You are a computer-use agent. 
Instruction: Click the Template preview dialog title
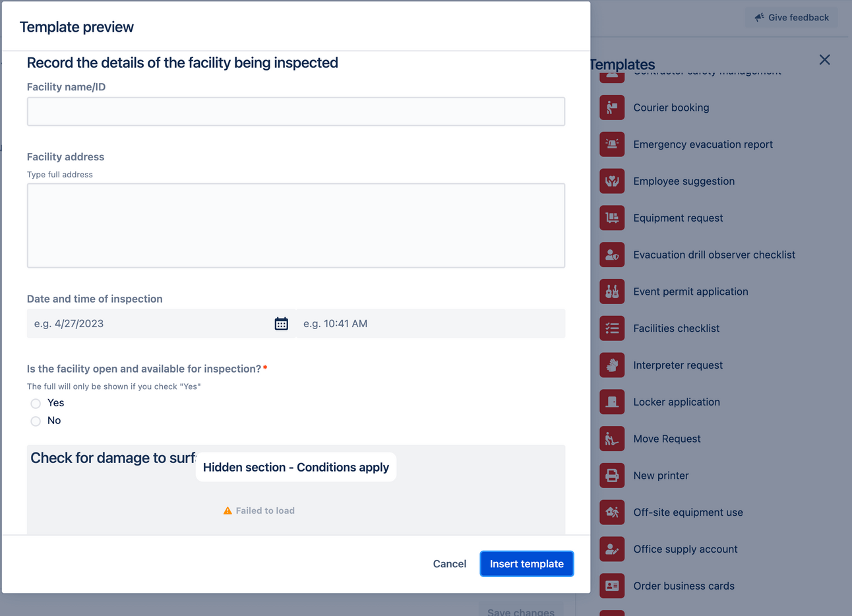(x=76, y=27)
